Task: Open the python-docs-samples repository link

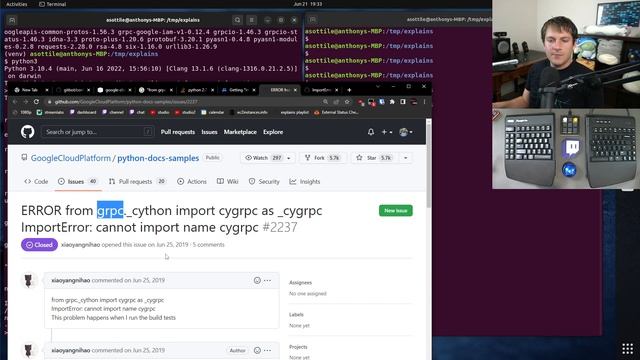Action: [x=158, y=158]
